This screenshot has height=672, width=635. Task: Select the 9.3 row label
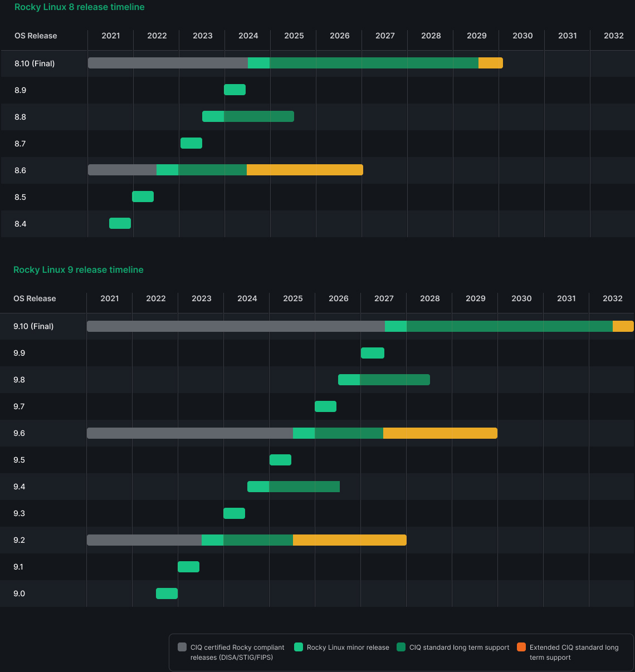(19, 513)
